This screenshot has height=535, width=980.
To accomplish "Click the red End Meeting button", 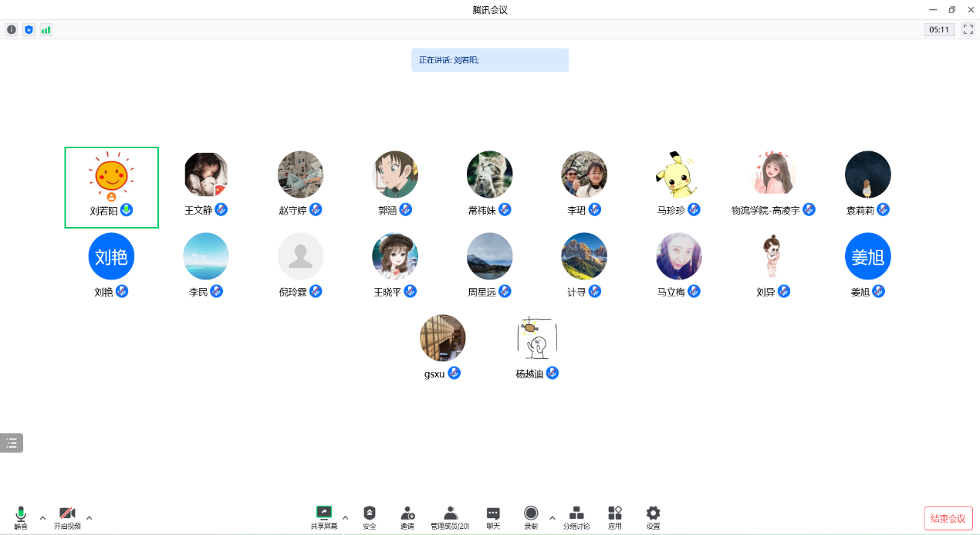I will tap(948, 518).
